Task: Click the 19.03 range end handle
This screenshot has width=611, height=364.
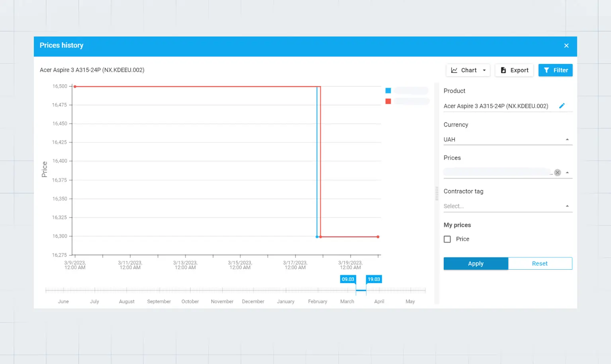Action: click(x=374, y=279)
